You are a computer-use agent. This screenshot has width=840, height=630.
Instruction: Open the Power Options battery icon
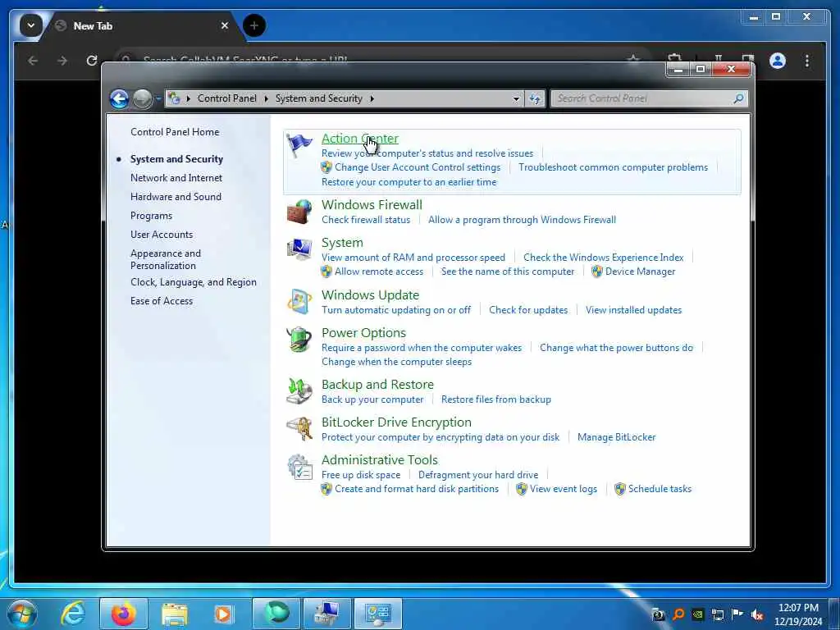[x=299, y=339]
